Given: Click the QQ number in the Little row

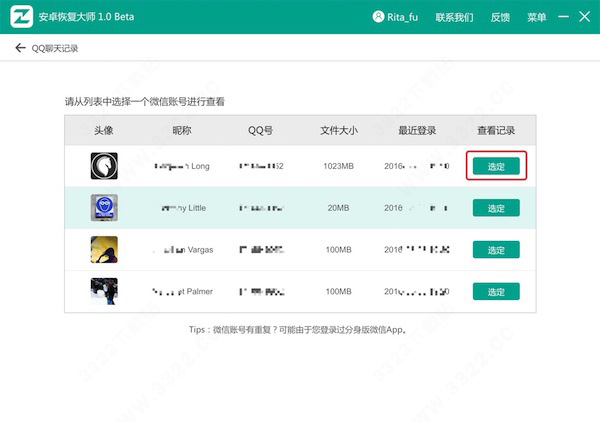Looking at the screenshot, I should [261, 208].
